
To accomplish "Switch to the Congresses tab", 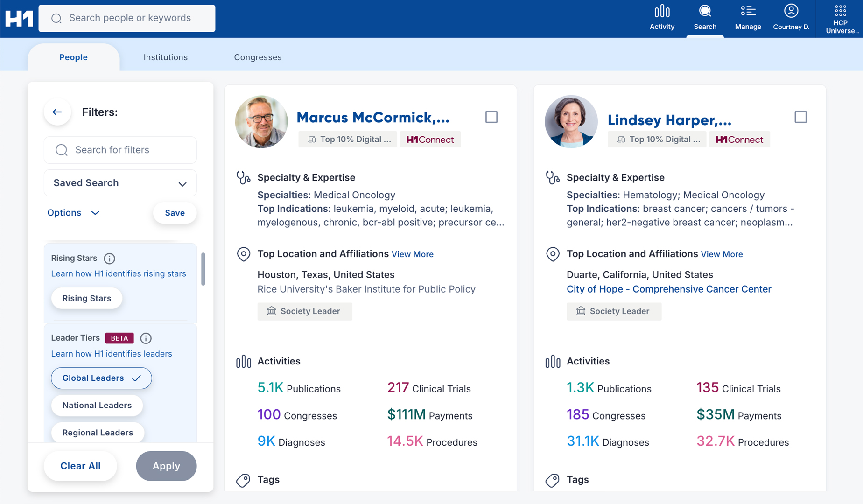I will click(x=258, y=57).
